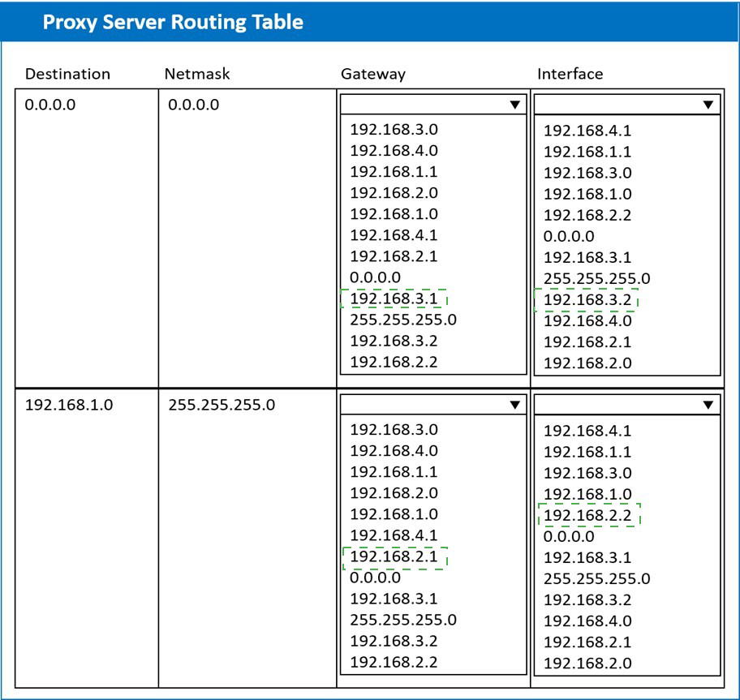Select 255.255.255.0 in second row Interface list
This screenshot has height=700, width=740.
pyautogui.click(x=596, y=578)
